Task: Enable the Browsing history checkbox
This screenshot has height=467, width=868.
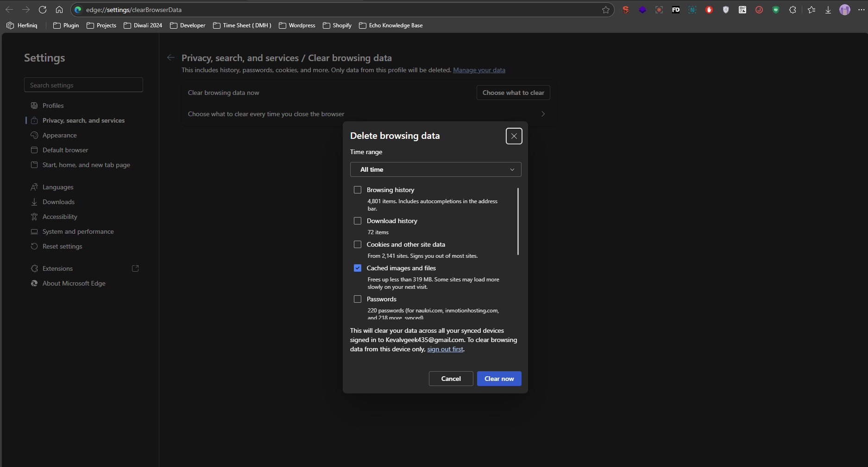Action: click(358, 190)
